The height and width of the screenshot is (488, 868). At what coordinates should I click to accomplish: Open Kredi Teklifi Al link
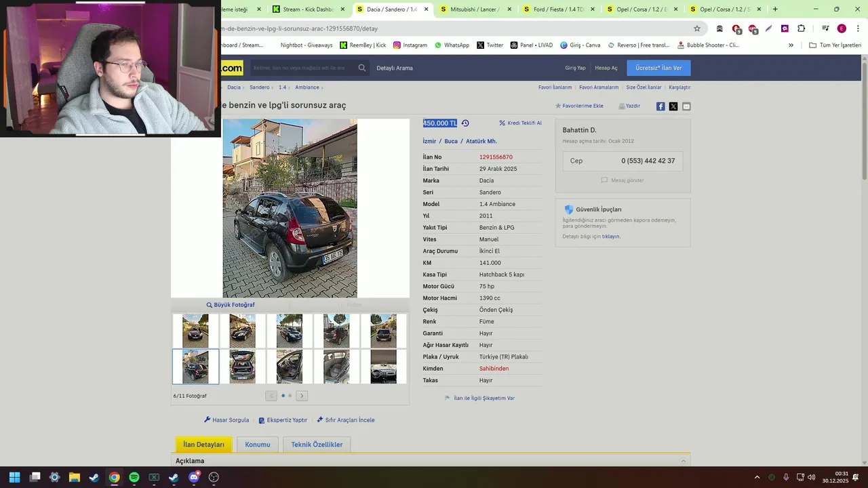point(521,123)
